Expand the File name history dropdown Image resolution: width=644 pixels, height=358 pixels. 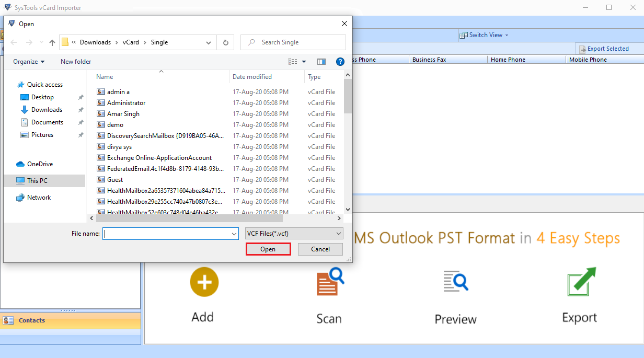(x=235, y=234)
